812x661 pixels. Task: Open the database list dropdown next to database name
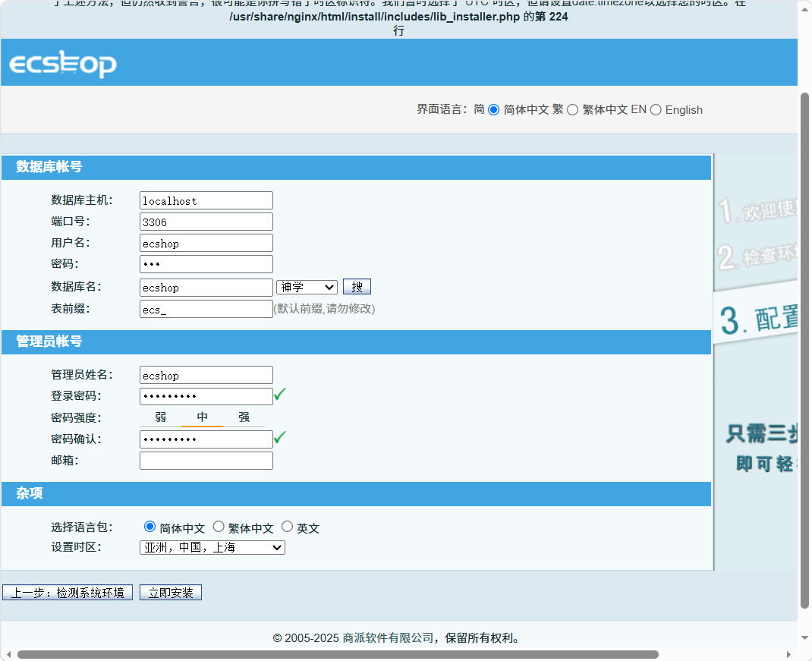tap(307, 287)
